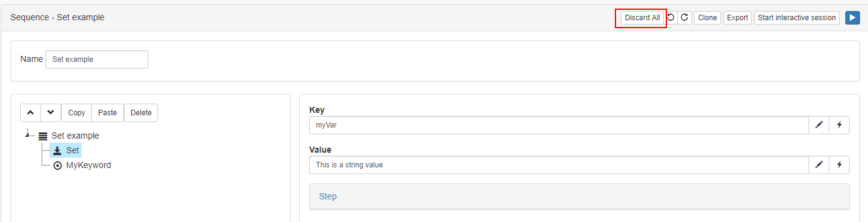This screenshot has width=868, height=222.
Task: Collapse the Set example tree root node
Action: click(28, 135)
